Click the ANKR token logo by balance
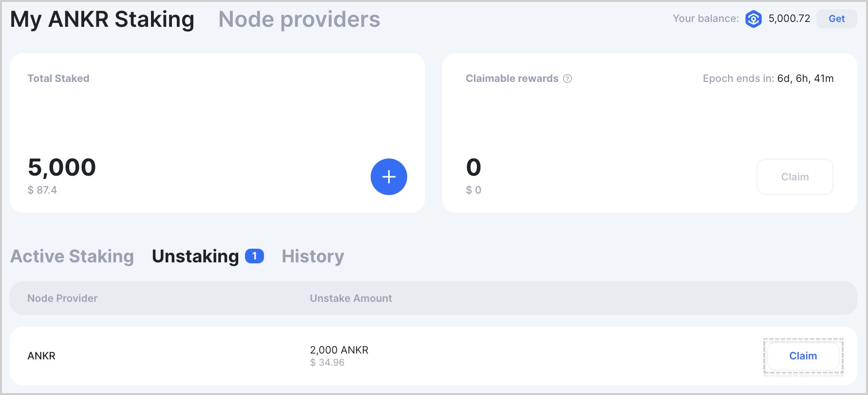 754,19
